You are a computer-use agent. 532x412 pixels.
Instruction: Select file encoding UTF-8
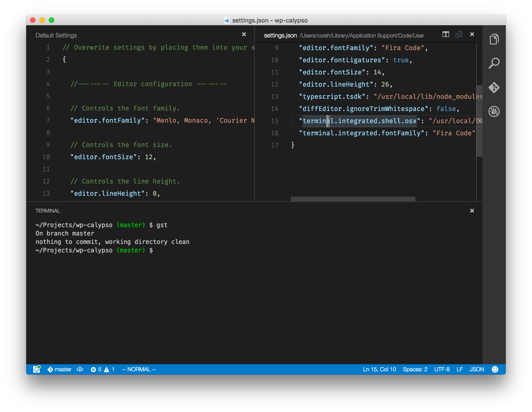coord(442,369)
